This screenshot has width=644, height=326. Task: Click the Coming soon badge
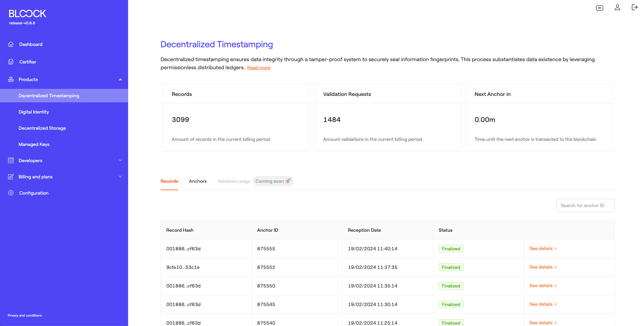point(273,181)
